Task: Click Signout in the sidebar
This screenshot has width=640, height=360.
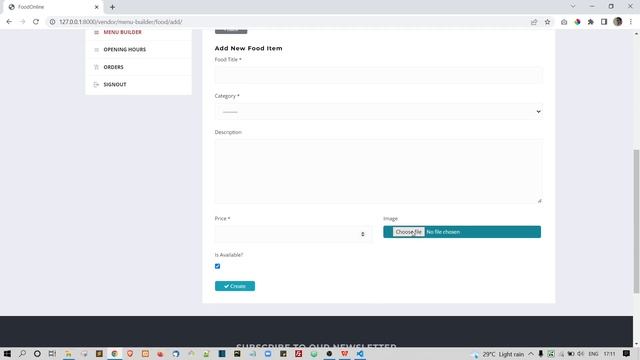Action: click(115, 84)
